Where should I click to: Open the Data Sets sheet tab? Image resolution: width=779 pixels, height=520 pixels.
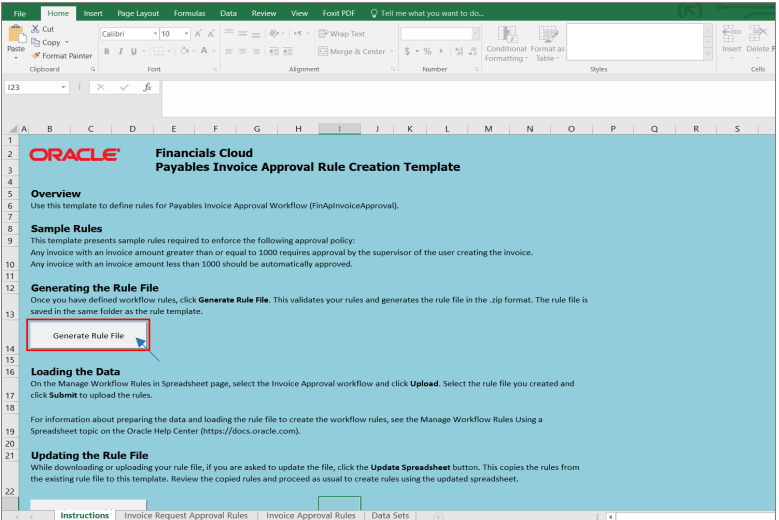(390, 515)
